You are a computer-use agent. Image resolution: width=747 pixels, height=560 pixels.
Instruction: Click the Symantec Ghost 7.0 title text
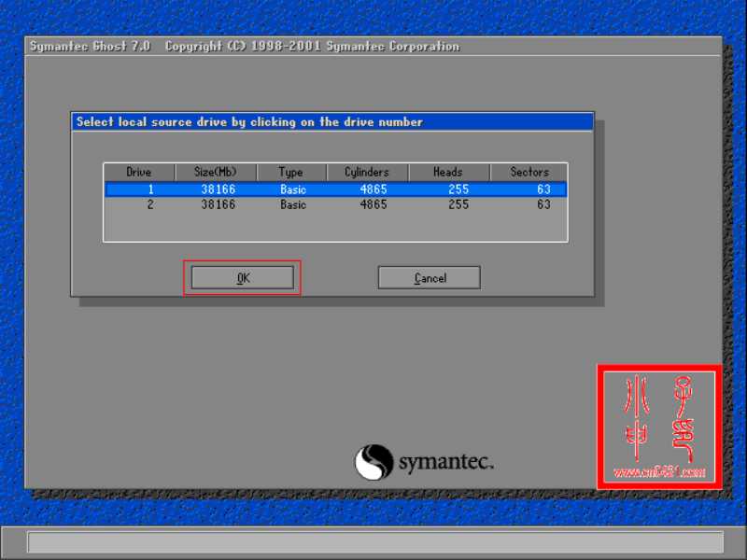(x=90, y=46)
